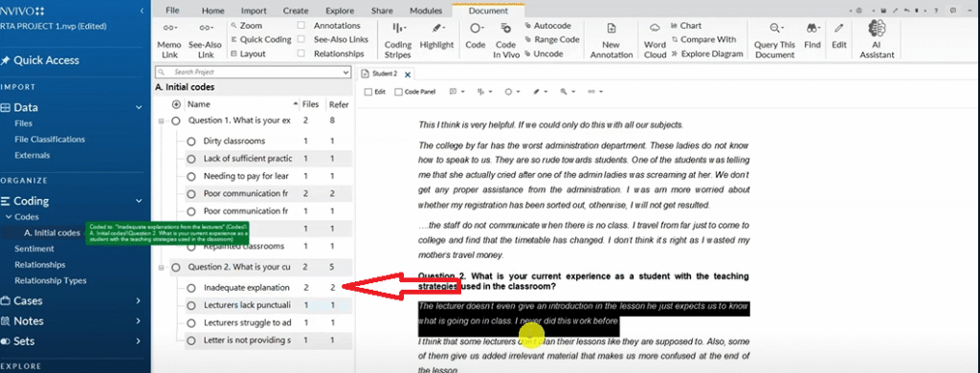Click the Uncode option
980x373 pixels.
[544, 54]
